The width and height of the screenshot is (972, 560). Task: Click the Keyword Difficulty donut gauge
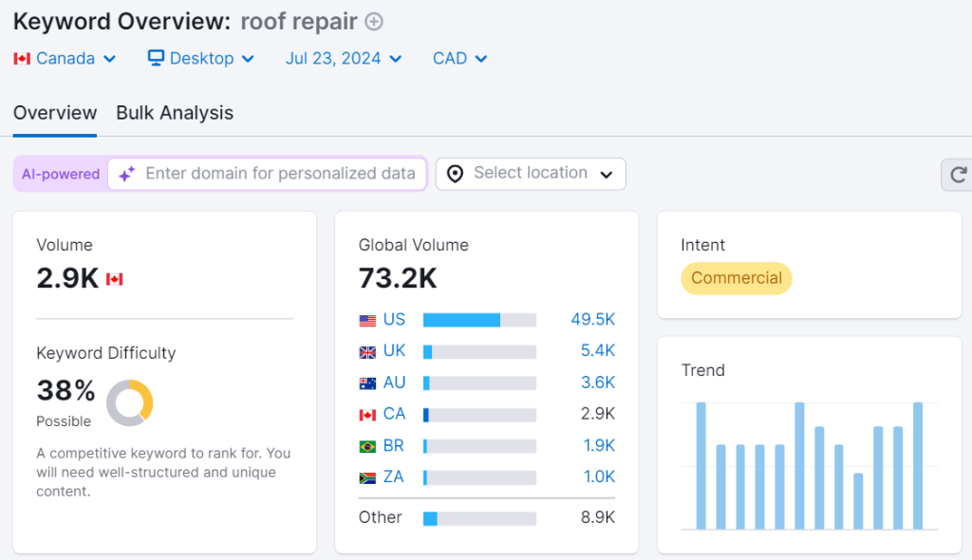click(x=130, y=403)
